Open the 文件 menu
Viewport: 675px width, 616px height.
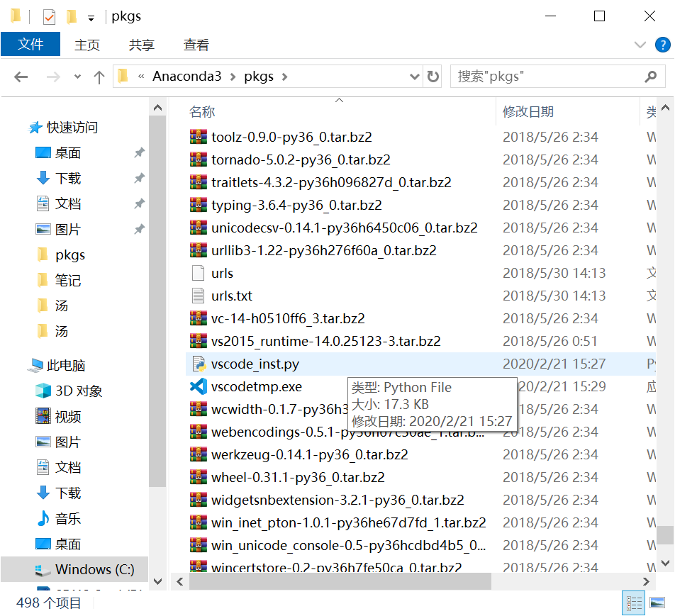pyautogui.click(x=30, y=45)
